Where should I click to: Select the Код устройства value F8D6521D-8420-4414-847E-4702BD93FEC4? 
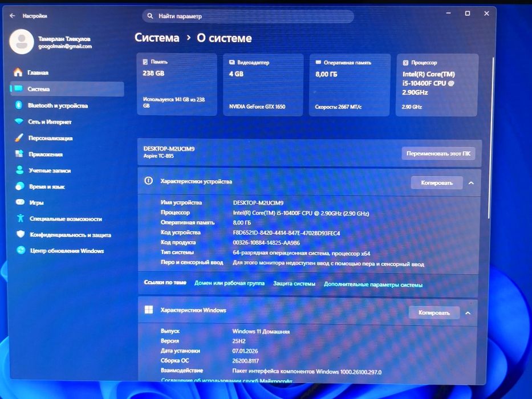[x=286, y=233]
